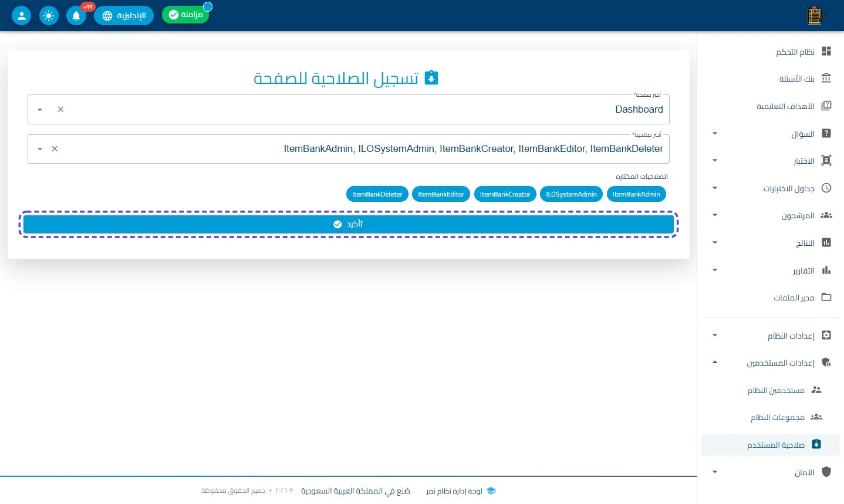The width and height of the screenshot is (844, 504).
Task: Switch language with الإنجليزية button
Action: point(124,16)
